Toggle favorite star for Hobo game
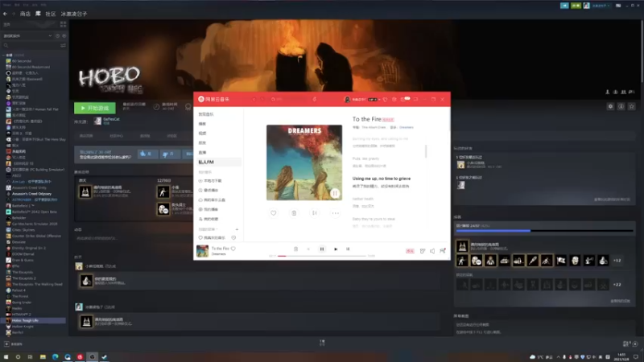This screenshot has width=644, height=362. pyautogui.click(x=632, y=107)
